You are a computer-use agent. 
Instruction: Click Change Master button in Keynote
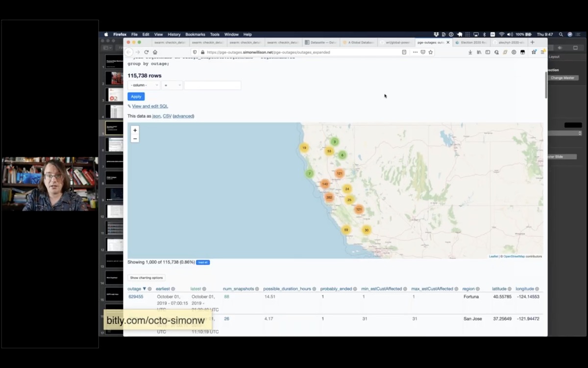coord(562,78)
